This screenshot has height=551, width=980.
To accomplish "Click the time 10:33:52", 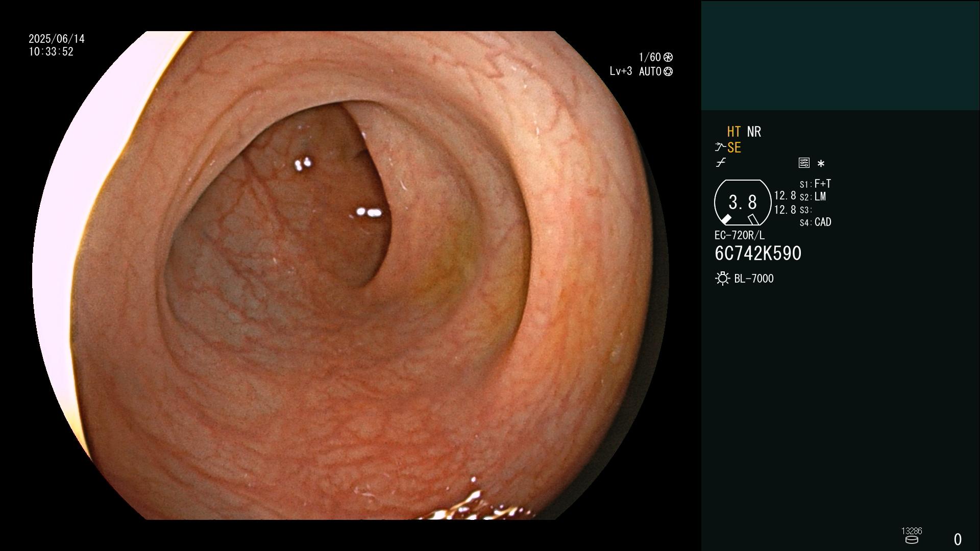I will point(51,52).
